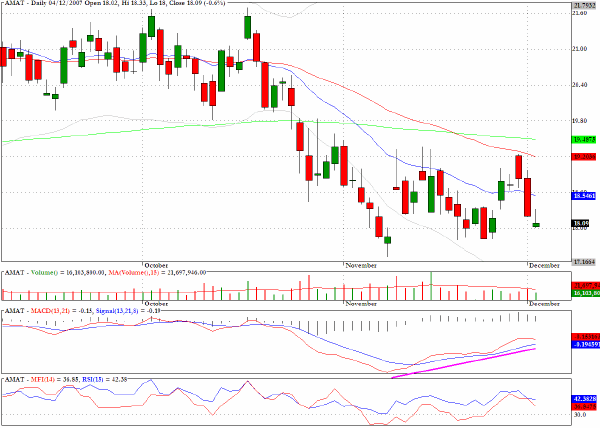
Task: Click the December label under the volume panel
Action: (x=544, y=304)
